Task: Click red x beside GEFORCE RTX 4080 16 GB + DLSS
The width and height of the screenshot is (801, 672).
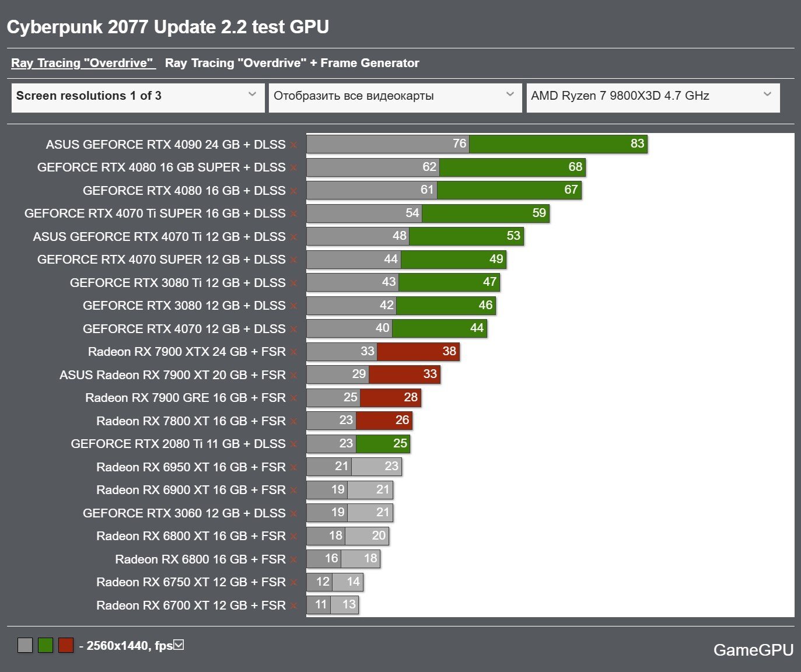Action: tap(293, 191)
